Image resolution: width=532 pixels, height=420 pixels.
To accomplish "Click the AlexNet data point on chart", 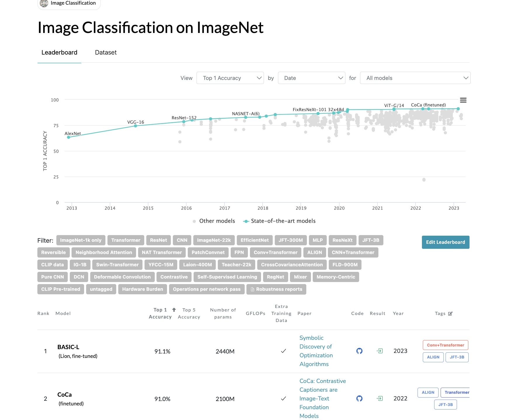I will click(x=69, y=137).
